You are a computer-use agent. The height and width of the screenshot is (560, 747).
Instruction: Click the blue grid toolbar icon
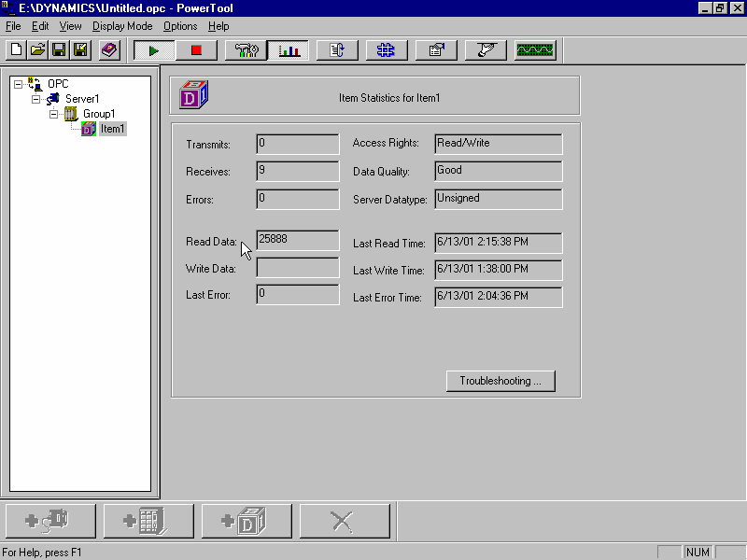click(387, 50)
